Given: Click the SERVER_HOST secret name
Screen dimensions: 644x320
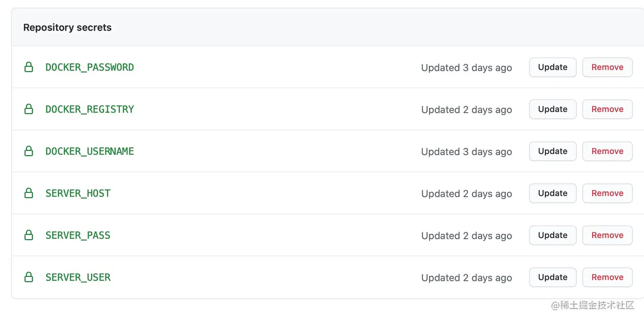Looking at the screenshot, I should [x=78, y=193].
